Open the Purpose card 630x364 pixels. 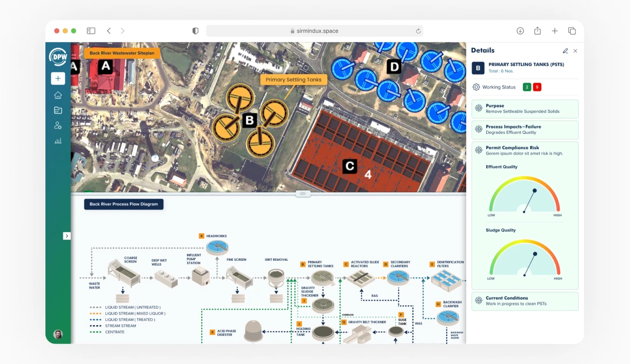click(x=525, y=109)
